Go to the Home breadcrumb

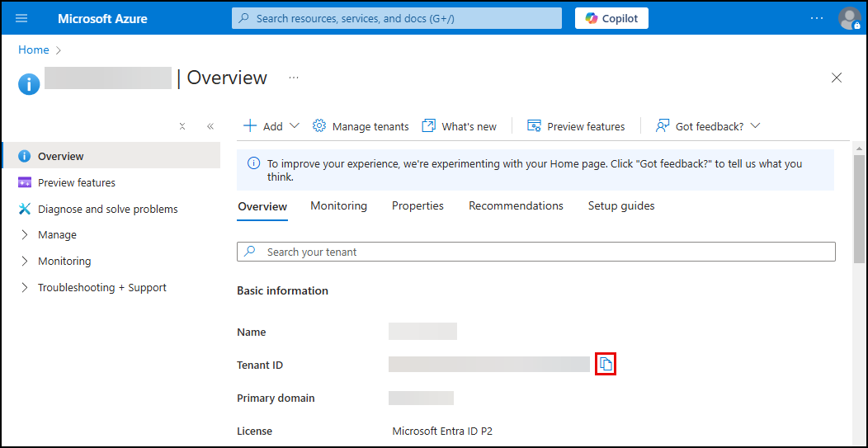(34, 50)
